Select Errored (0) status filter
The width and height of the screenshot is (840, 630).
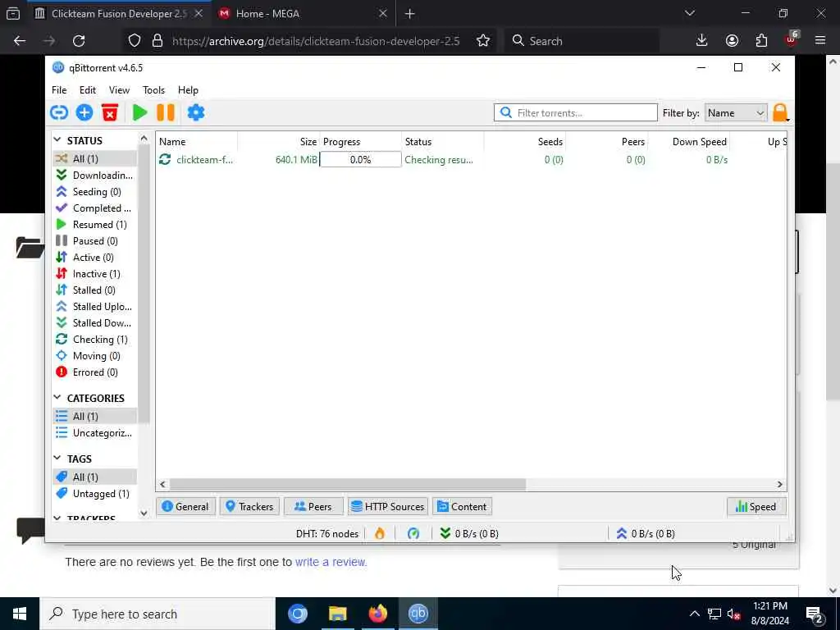tap(95, 372)
